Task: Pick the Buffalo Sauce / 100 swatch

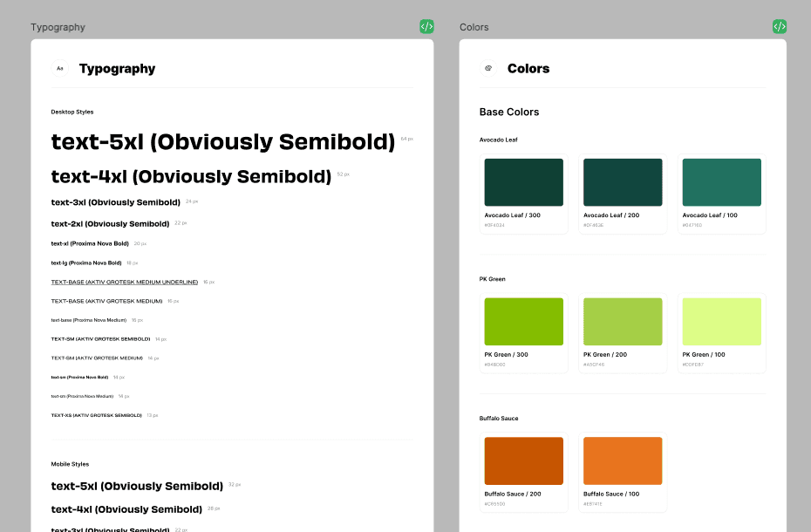Action: (623, 461)
